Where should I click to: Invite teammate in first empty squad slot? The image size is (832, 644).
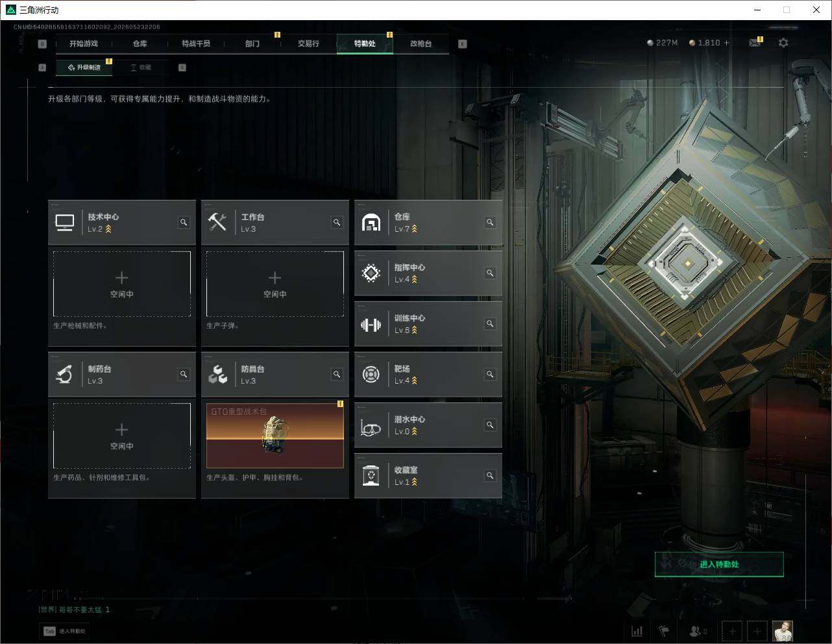[x=732, y=631]
